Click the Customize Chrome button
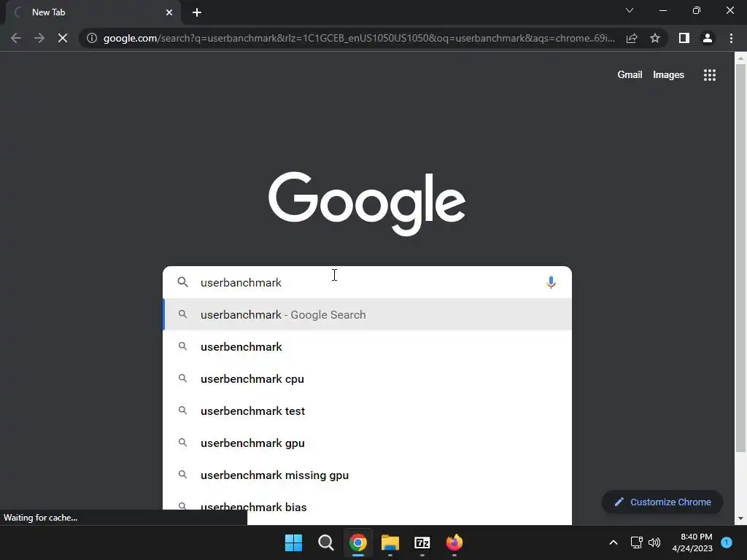The height and width of the screenshot is (560, 747). click(662, 502)
